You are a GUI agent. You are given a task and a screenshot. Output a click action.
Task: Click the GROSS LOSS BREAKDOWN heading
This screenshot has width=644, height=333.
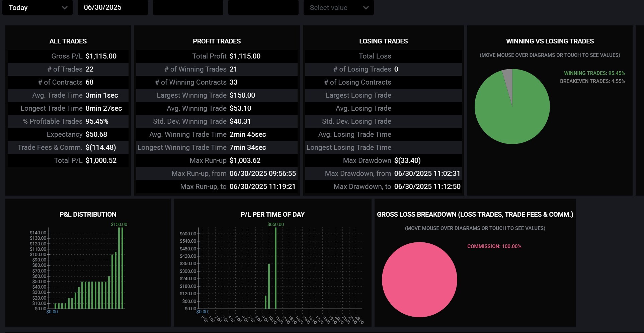(x=475, y=214)
